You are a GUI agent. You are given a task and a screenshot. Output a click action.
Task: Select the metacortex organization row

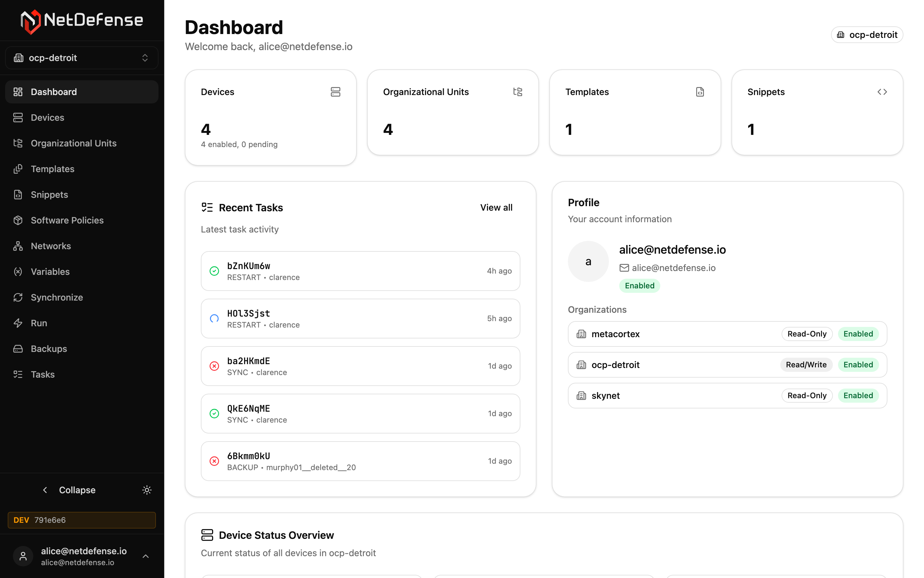[727, 334]
